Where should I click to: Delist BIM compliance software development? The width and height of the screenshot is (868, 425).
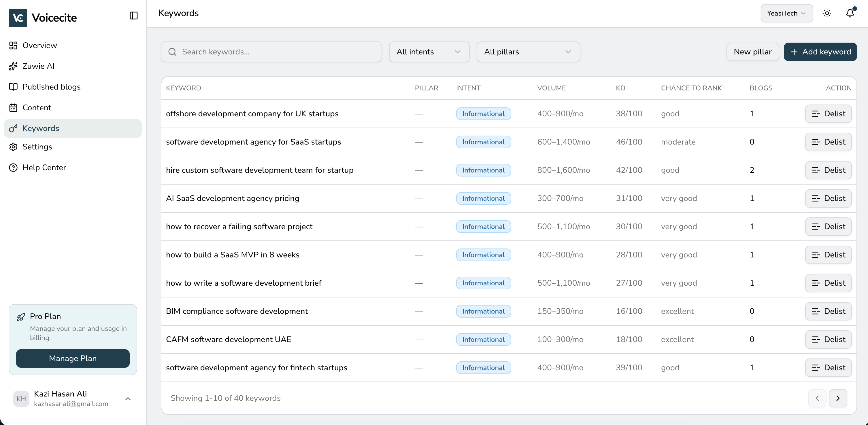click(828, 311)
